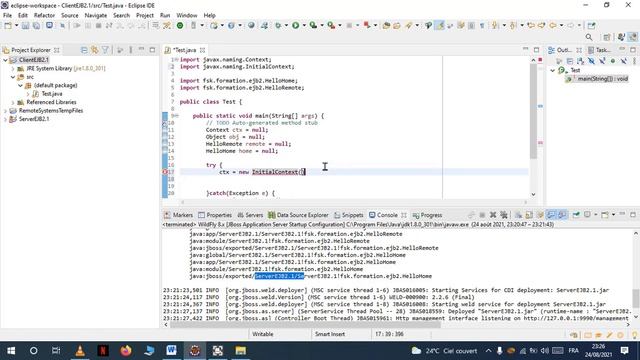Switch to the *Test.java editor tab
Screen dimensions: 640x360
pos(184,50)
